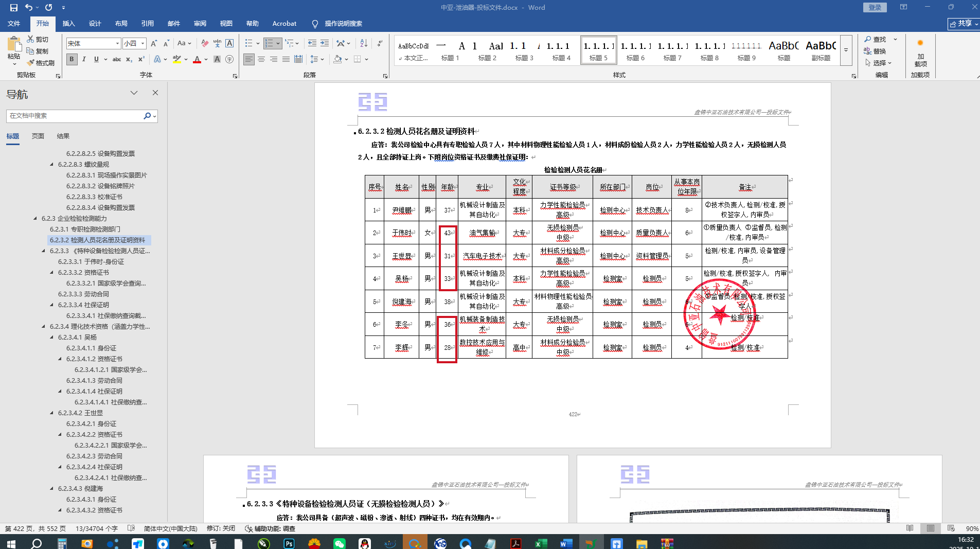
Task: Increase the paragraph indent
Action: [325, 44]
